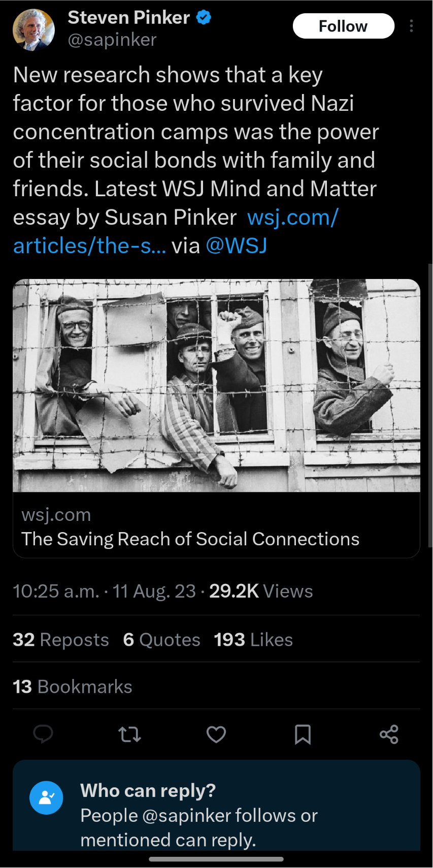Open The Saving Reach of Social Connections card title
This screenshot has height=868, width=433.
[190, 539]
